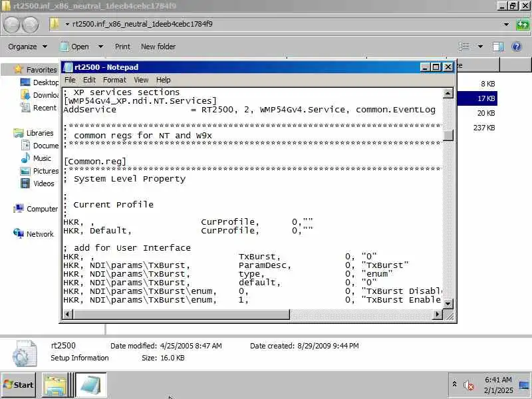Screen dimensions: 532x399
Task: Select the 8 KB file row
Action: pyautogui.click(x=477, y=84)
